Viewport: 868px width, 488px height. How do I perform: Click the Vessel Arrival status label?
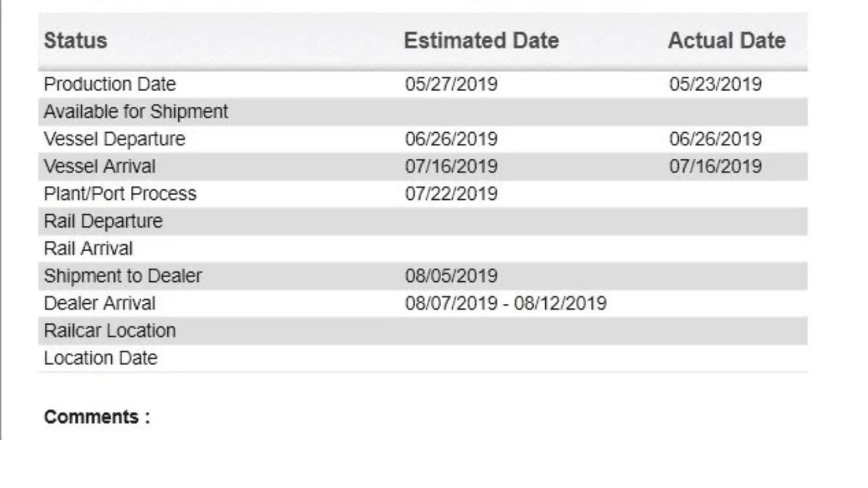point(100,167)
